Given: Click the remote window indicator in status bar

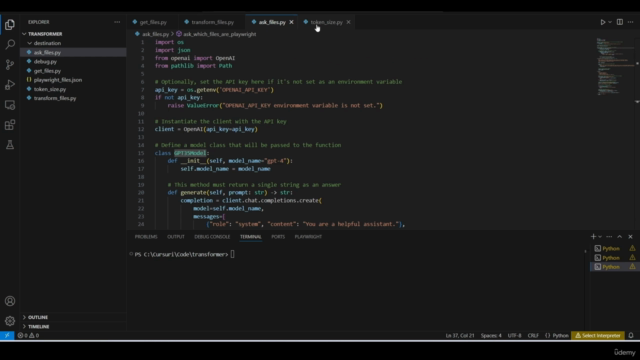Looking at the screenshot, I should (7, 336).
